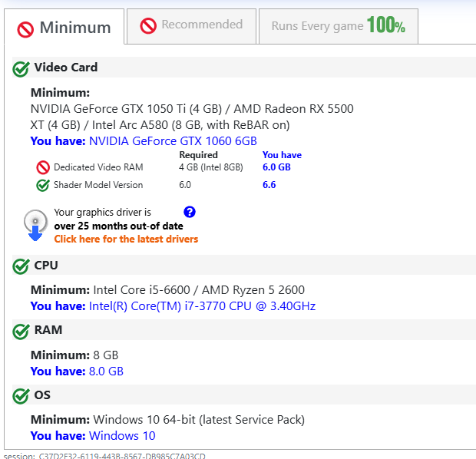Click the Shader Model Version label
Viewport: 476px width, 459px height.
[x=98, y=185]
